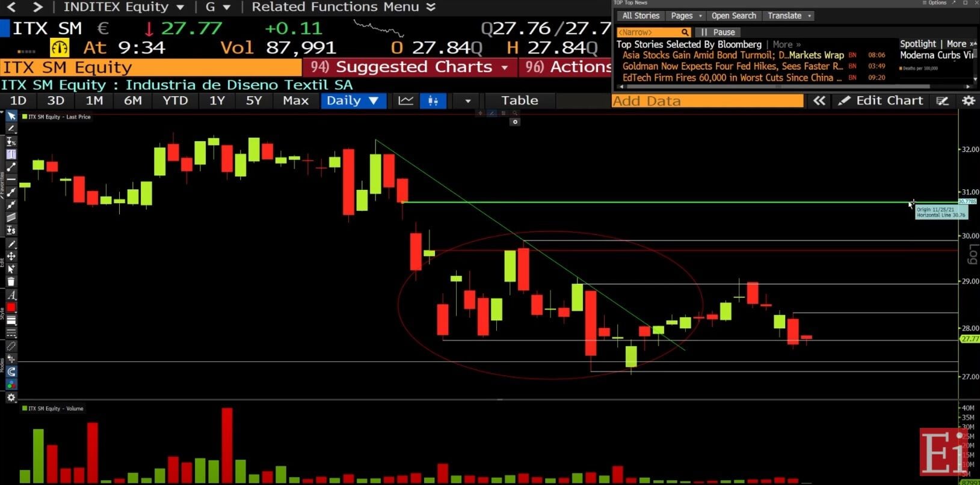Image resolution: width=980 pixels, height=485 pixels.
Task: Switch to line chart view
Action: (406, 101)
